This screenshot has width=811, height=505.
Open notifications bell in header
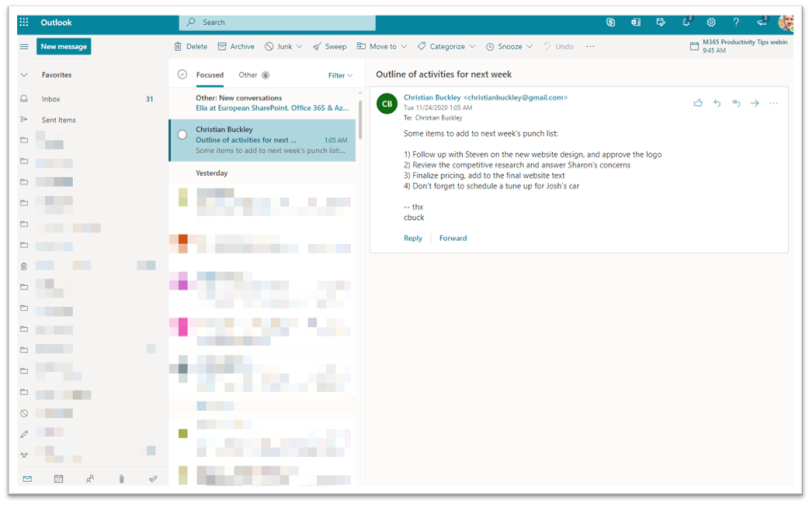click(x=686, y=22)
